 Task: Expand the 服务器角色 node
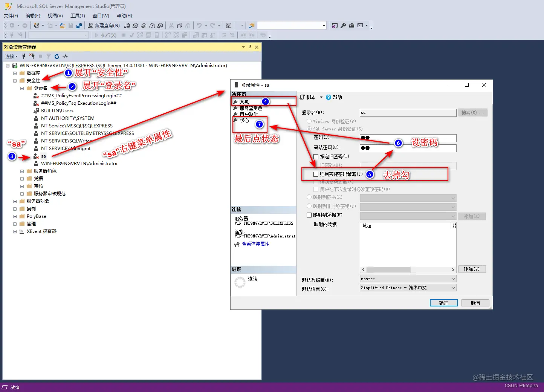pos(22,171)
